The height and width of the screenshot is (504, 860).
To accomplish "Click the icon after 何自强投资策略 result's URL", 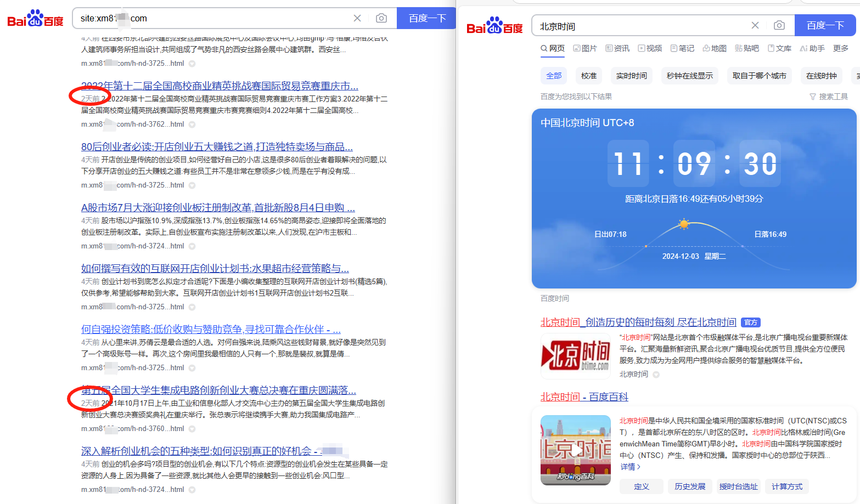I will [x=192, y=368].
